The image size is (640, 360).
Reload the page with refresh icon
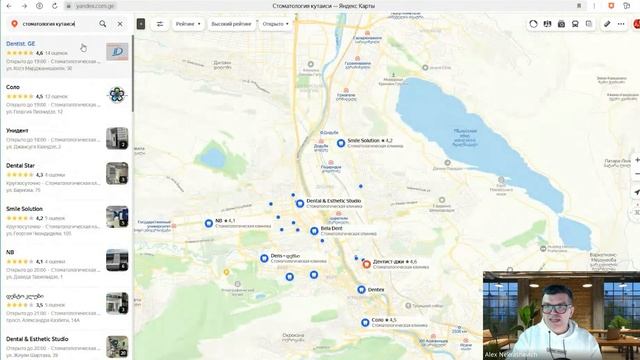(55, 6)
